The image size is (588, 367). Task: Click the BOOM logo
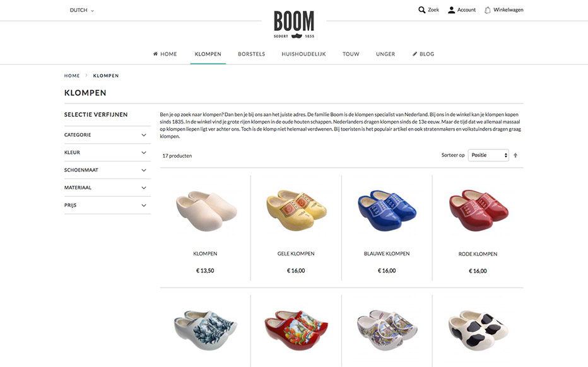(x=294, y=25)
